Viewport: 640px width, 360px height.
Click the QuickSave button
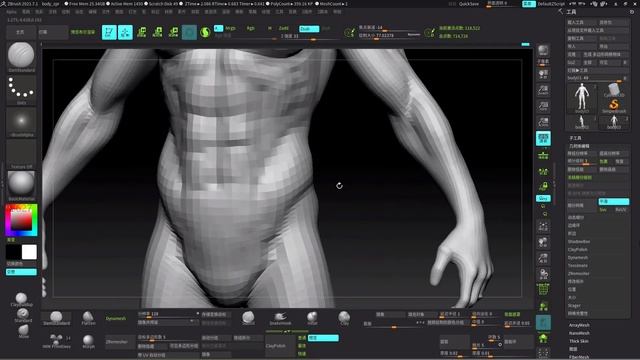469,4
